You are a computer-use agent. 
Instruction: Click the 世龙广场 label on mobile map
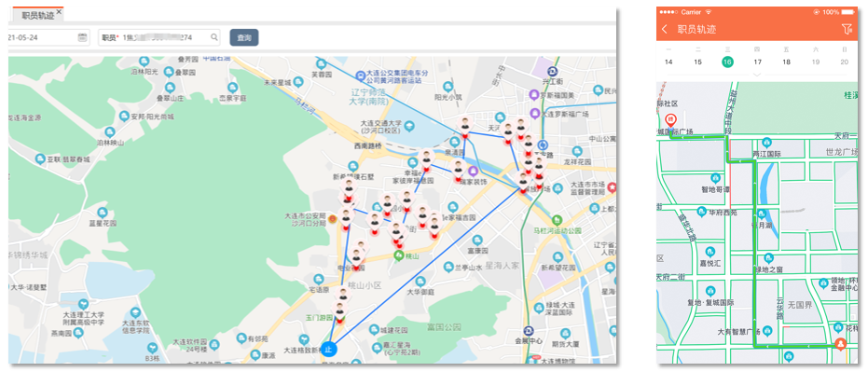pyautogui.click(x=841, y=152)
